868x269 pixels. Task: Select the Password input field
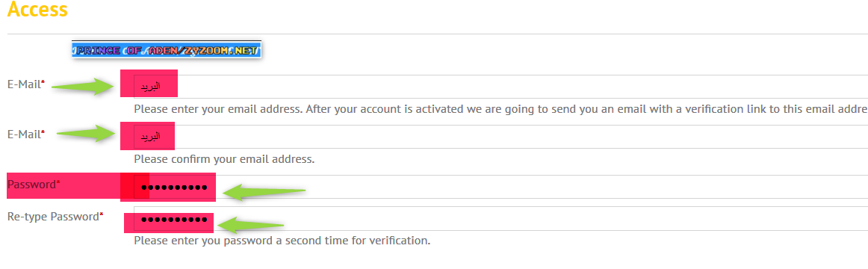point(501,187)
